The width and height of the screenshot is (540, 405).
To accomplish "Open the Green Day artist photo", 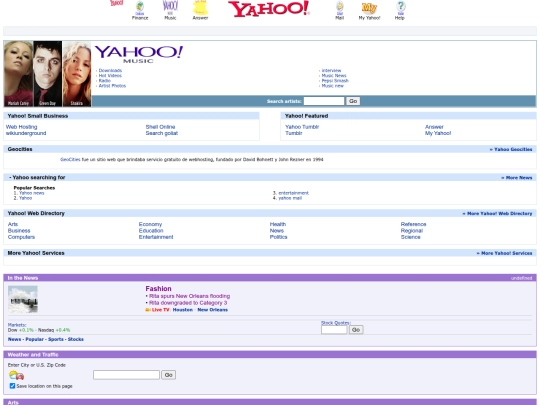I will (48, 74).
